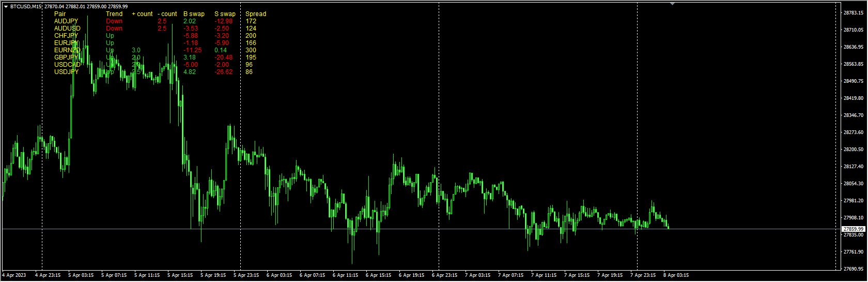Click S swap value -3.20 for CHFJPY
Image resolution: width=868 pixels, height=282 pixels.
222,36
